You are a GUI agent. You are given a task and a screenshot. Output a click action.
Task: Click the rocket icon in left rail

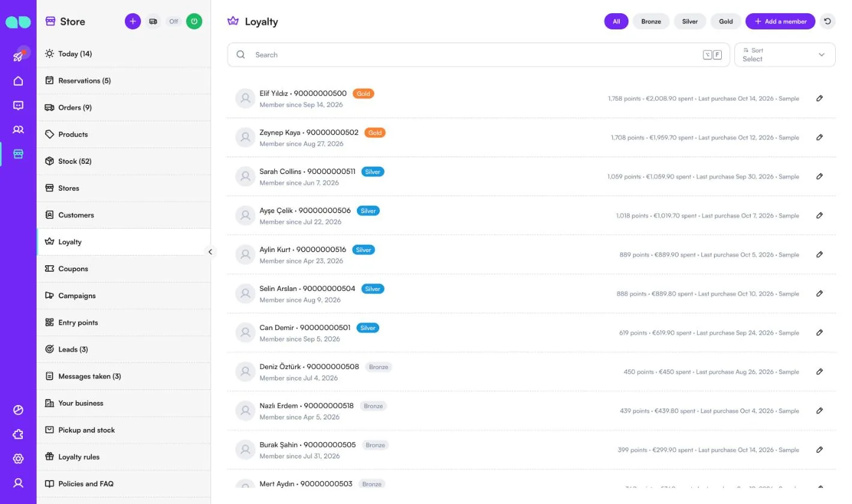[x=19, y=56]
